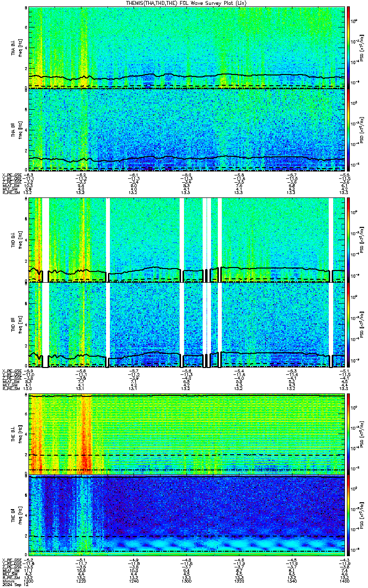
Task: Click the '1240' time tick label
Action: point(134,581)
